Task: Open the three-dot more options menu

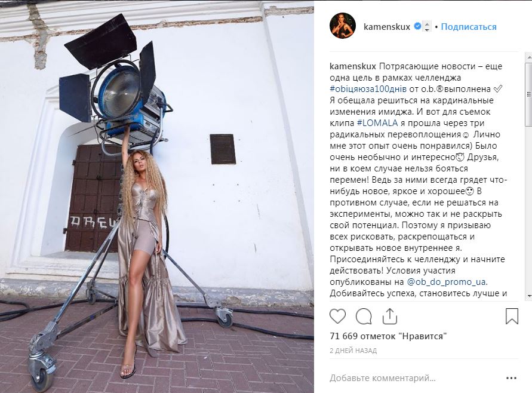Action: 511,378
